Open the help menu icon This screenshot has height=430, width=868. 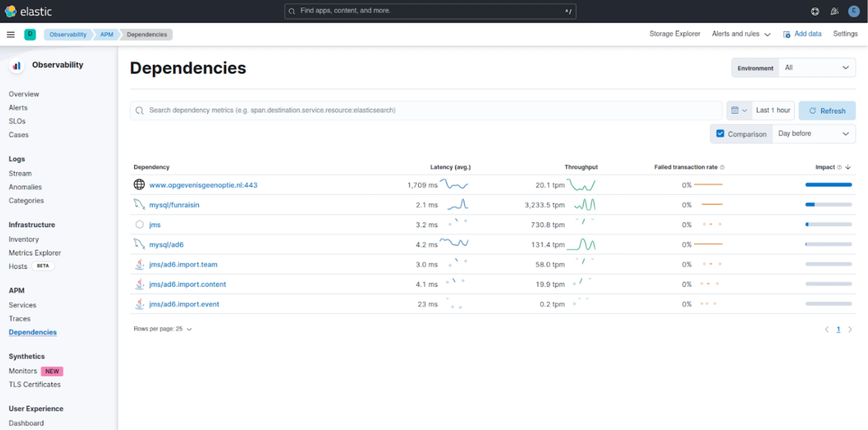click(x=815, y=12)
